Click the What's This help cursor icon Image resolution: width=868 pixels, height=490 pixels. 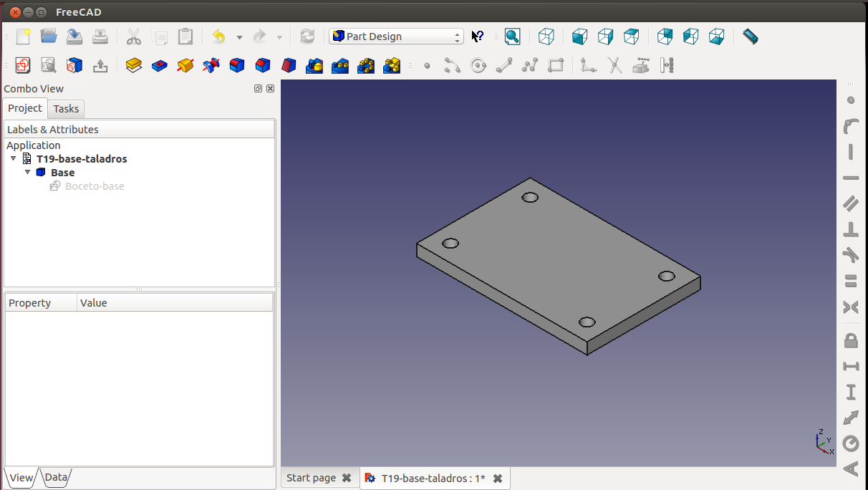pos(478,37)
